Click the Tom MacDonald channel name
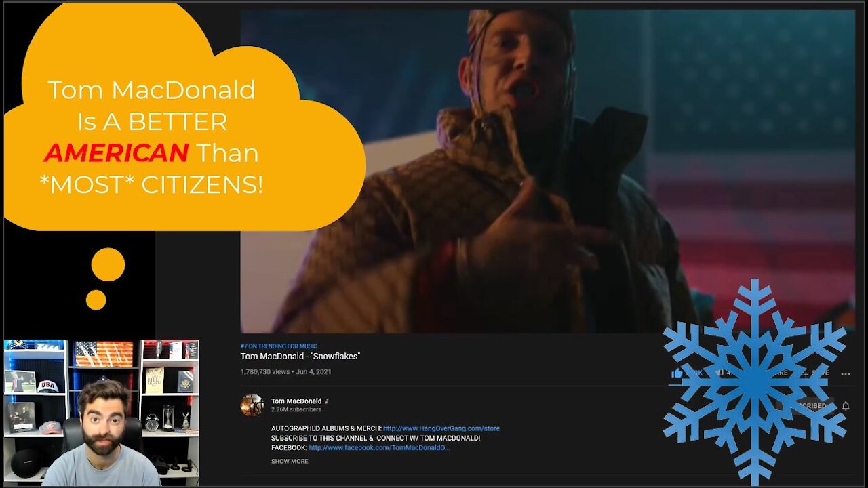The height and width of the screenshot is (488, 868). point(296,401)
